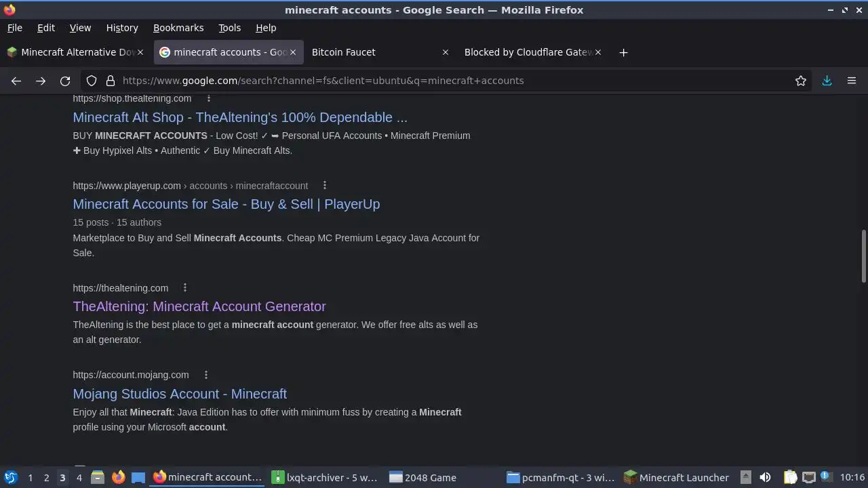Click the page vertical scrollbar thumb

click(x=863, y=257)
